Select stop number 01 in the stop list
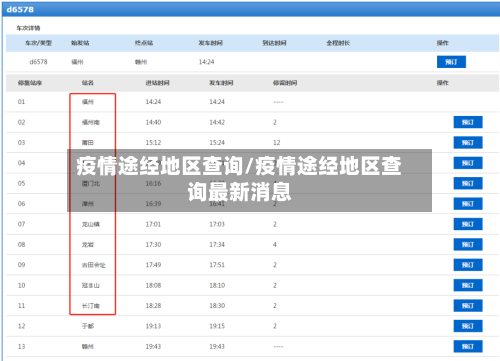The height and width of the screenshot is (361, 500). click(x=21, y=102)
